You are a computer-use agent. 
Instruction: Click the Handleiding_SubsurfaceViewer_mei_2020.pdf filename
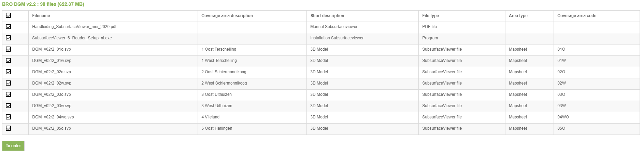pos(74,27)
